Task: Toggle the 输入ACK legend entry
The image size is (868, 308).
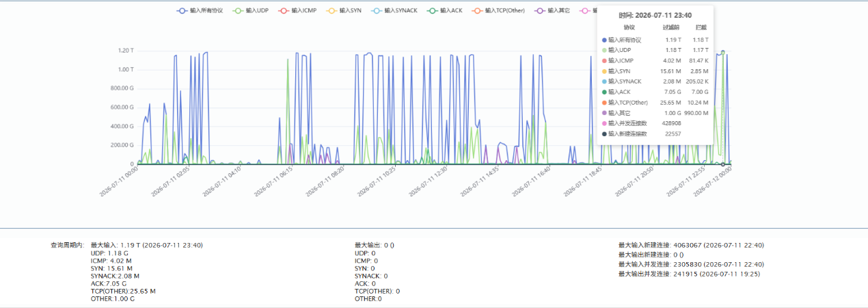Action: coord(444,11)
